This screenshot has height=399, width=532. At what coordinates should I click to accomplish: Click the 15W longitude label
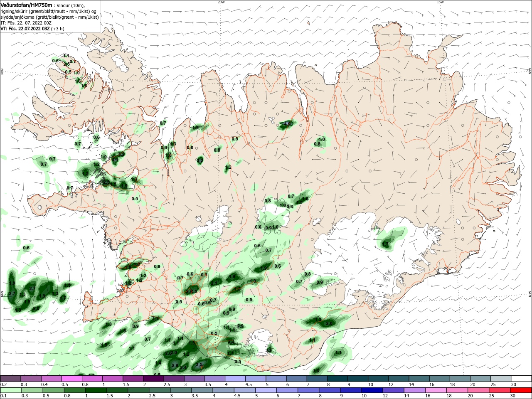coord(440,2)
